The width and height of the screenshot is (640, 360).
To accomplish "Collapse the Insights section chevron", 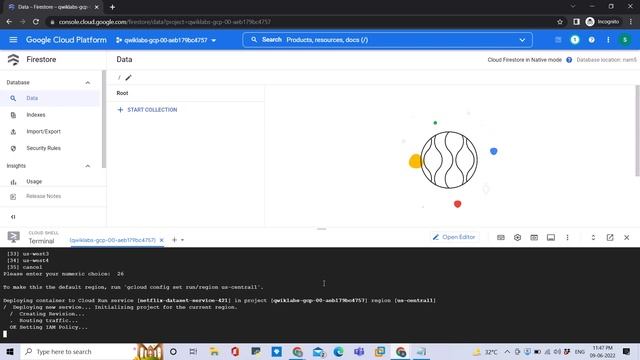I will tap(87, 166).
